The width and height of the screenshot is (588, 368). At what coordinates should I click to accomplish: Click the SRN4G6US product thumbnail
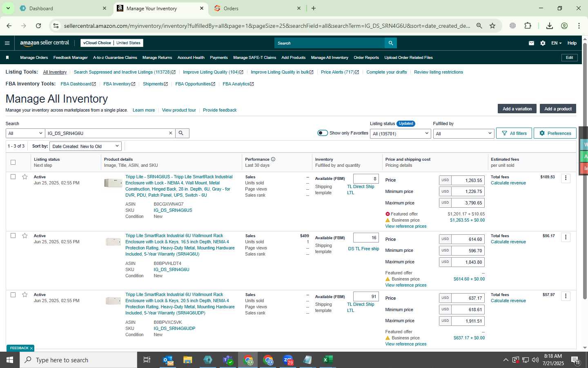tap(113, 183)
